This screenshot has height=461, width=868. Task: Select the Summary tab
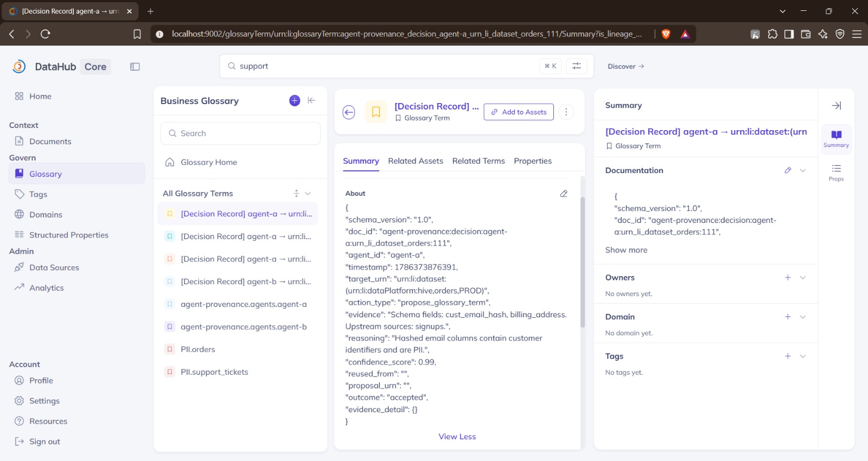pyautogui.click(x=361, y=161)
